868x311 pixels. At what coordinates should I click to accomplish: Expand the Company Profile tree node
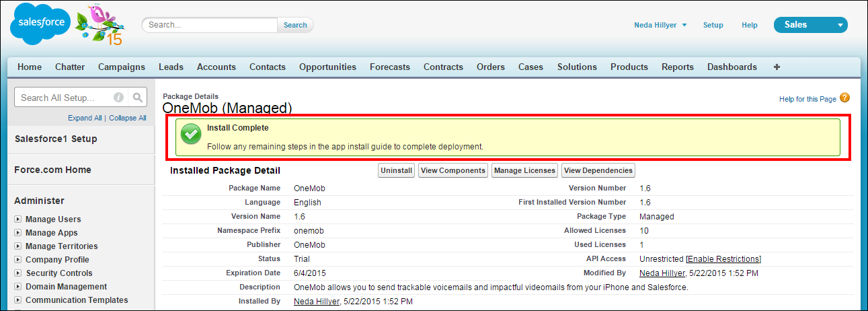[18, 260]
